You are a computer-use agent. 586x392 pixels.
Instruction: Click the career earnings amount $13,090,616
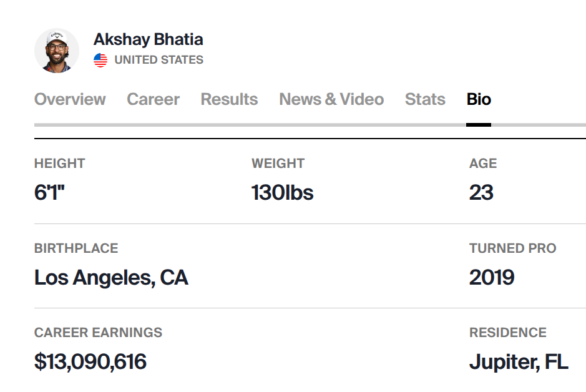[x=90, y=361]
